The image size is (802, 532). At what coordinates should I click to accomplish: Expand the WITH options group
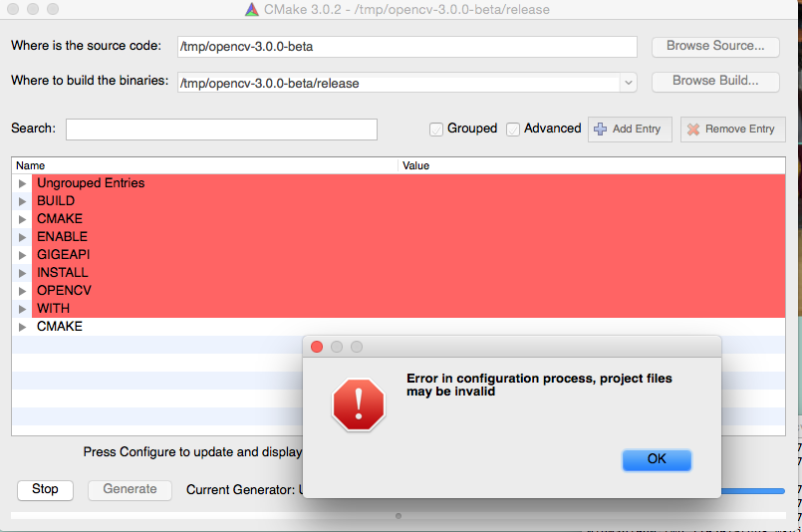[22, 309]
